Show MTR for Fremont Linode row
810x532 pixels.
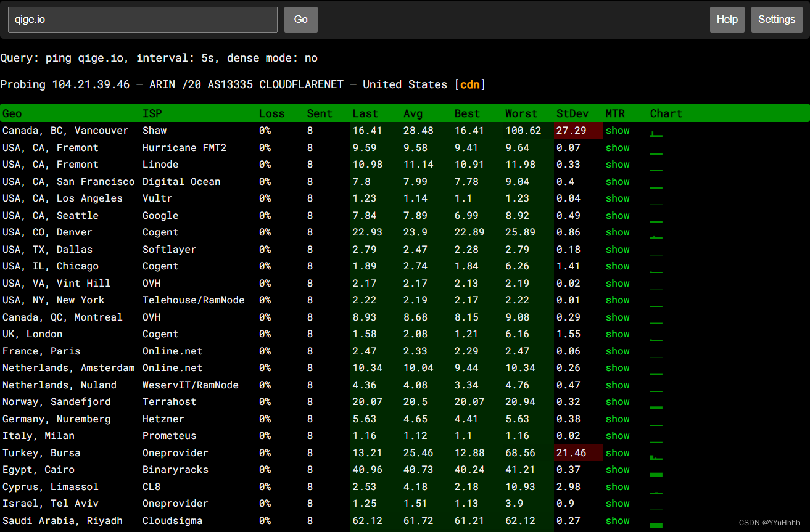click(x=618, y=165)
